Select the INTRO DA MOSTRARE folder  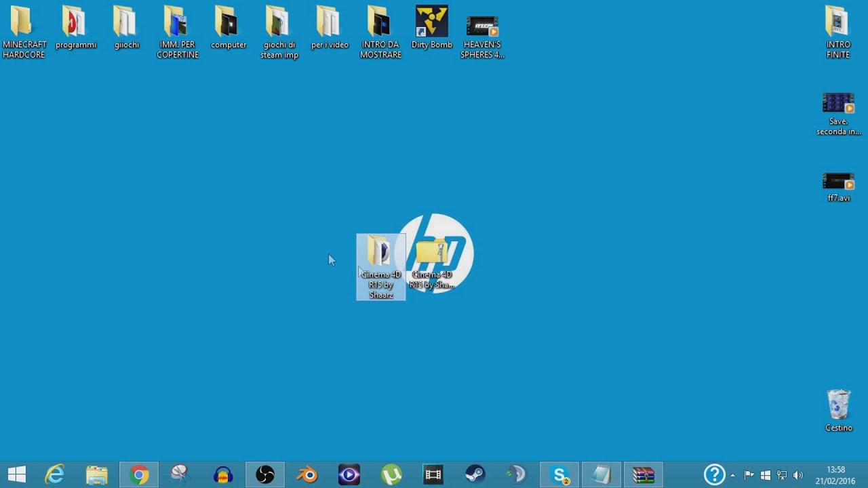click(x=380, y=33)
